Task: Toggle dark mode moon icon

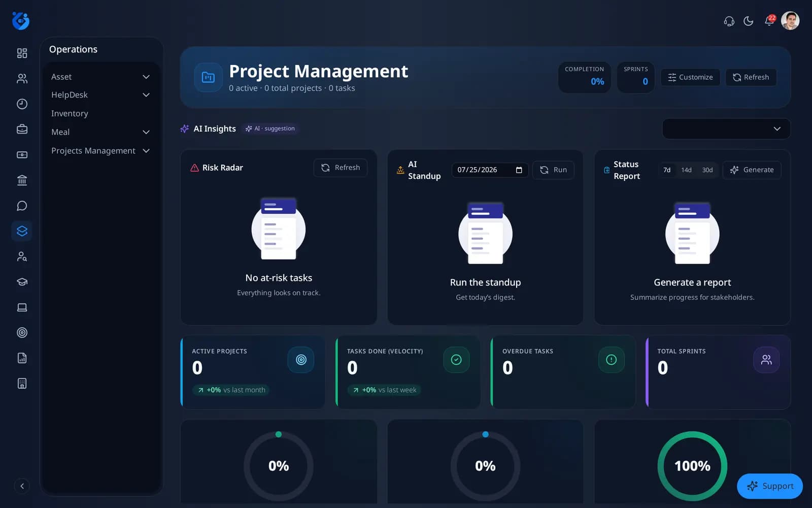Action: coord(748,21)
